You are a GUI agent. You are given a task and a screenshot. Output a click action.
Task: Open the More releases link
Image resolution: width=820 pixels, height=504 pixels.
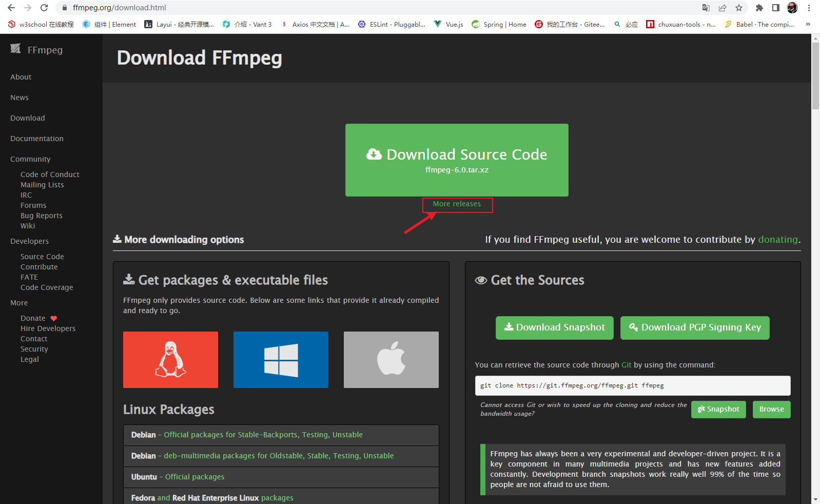click(x=457, y=204)
